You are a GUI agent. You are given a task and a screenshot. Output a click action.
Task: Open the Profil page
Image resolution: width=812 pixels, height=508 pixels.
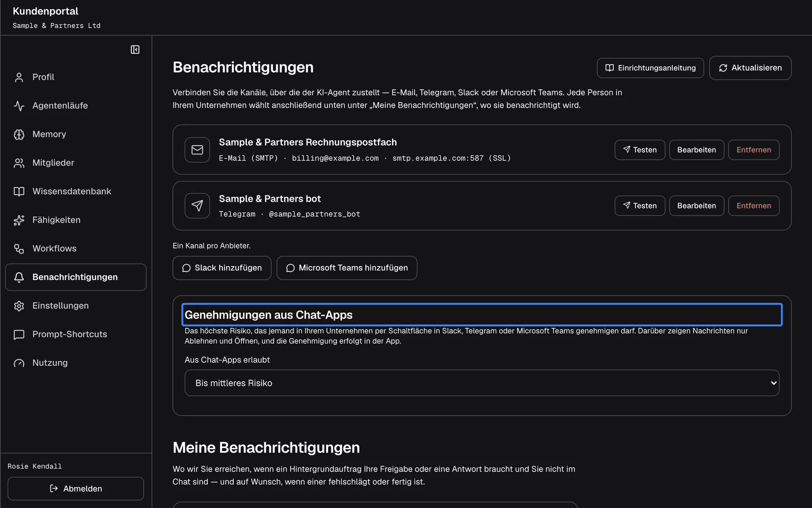(x=76, y=77)
